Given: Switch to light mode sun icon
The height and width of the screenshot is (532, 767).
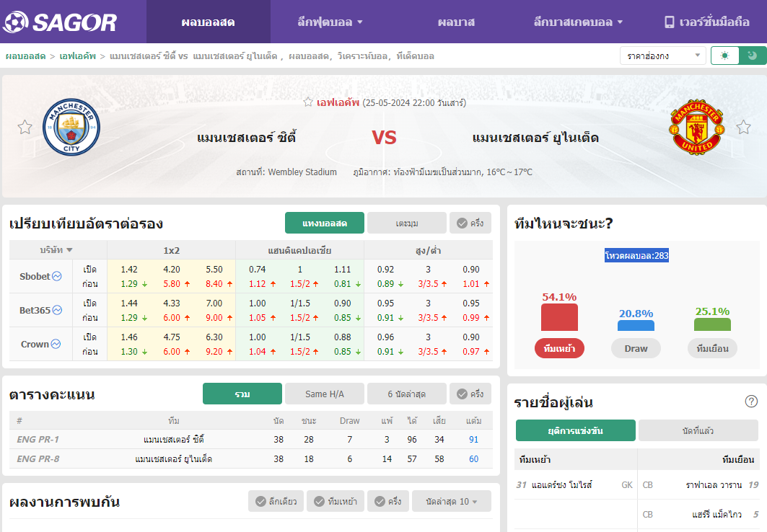Looking at the screenshot, I should click(725, 56).
